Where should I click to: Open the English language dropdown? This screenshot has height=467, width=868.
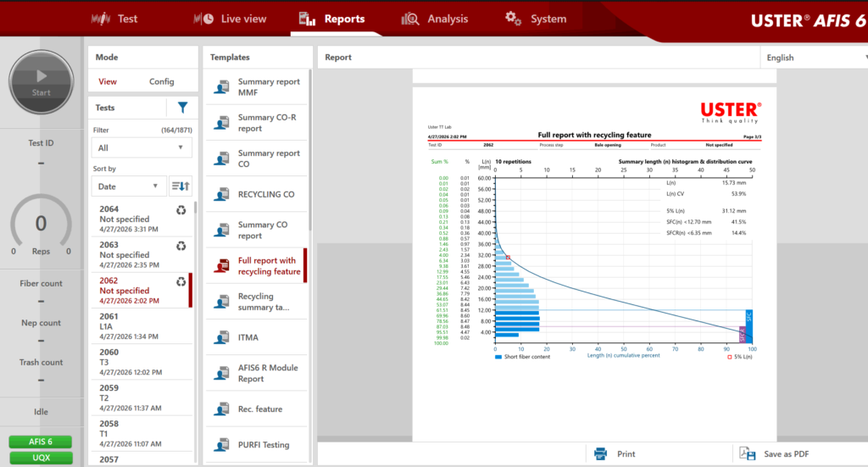click(x=814, y=58)
